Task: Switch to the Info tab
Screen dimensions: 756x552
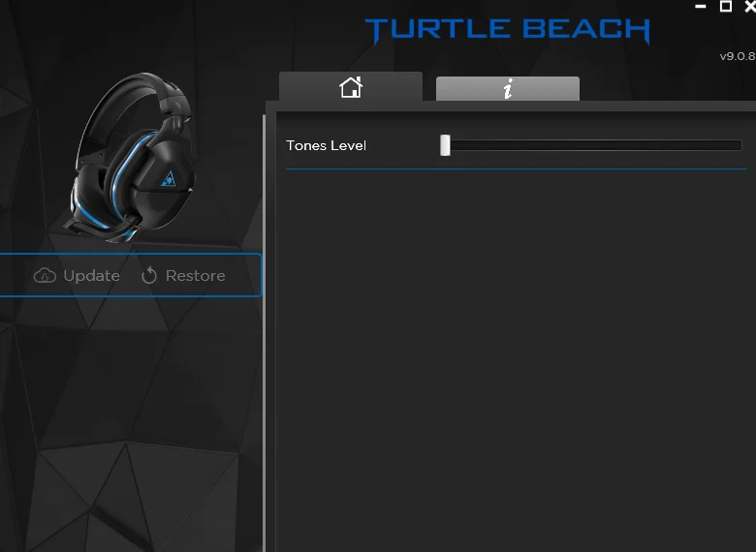Action: click(507, 89)
